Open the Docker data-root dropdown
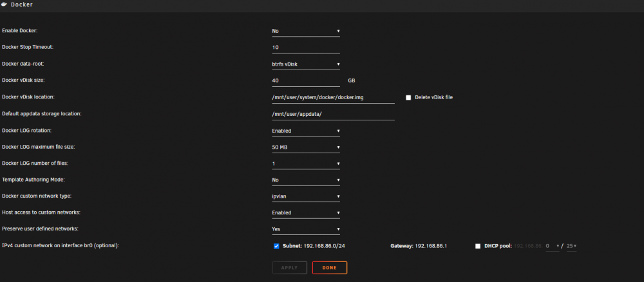 coord(306,64)
